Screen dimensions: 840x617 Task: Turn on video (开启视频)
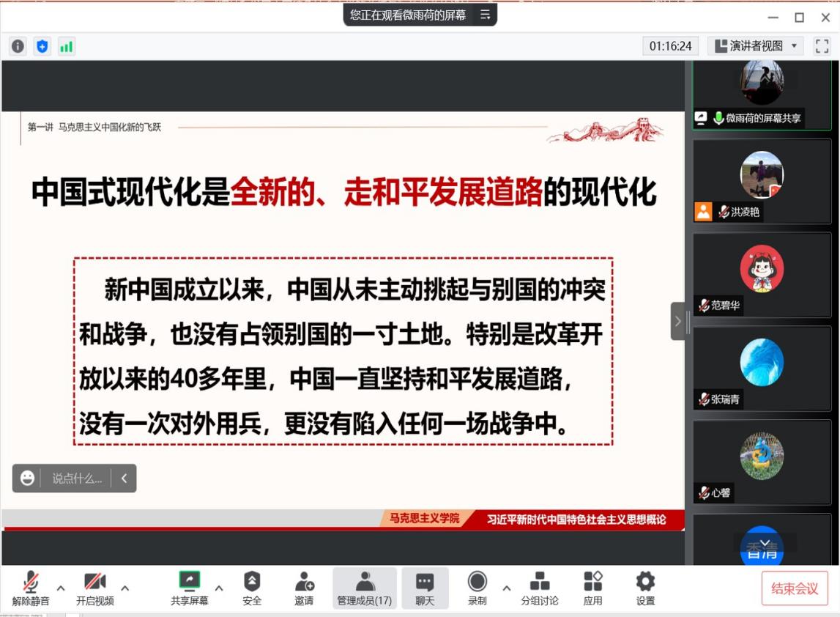(95, 588)
